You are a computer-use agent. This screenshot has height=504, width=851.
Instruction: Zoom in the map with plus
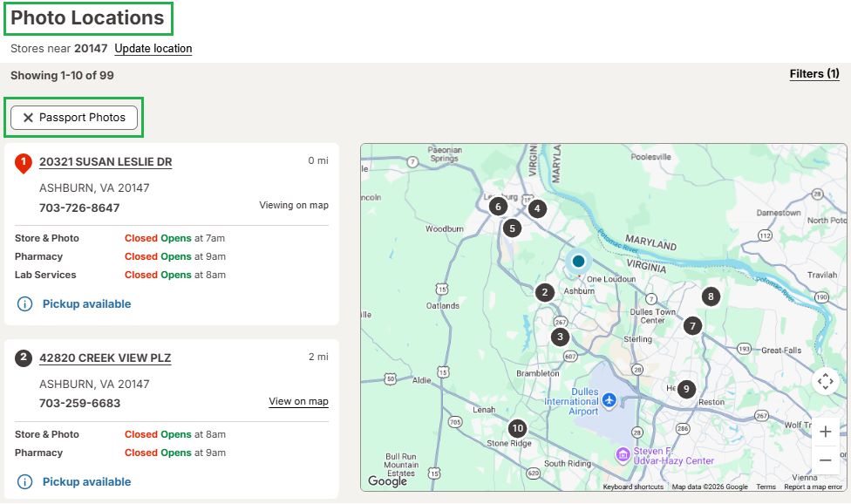[x=826, y=432]
